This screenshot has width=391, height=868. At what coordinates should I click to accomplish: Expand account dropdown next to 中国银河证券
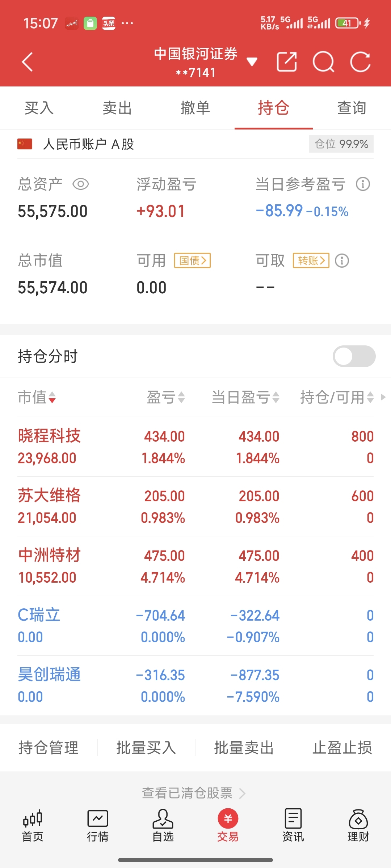[252, 62]
